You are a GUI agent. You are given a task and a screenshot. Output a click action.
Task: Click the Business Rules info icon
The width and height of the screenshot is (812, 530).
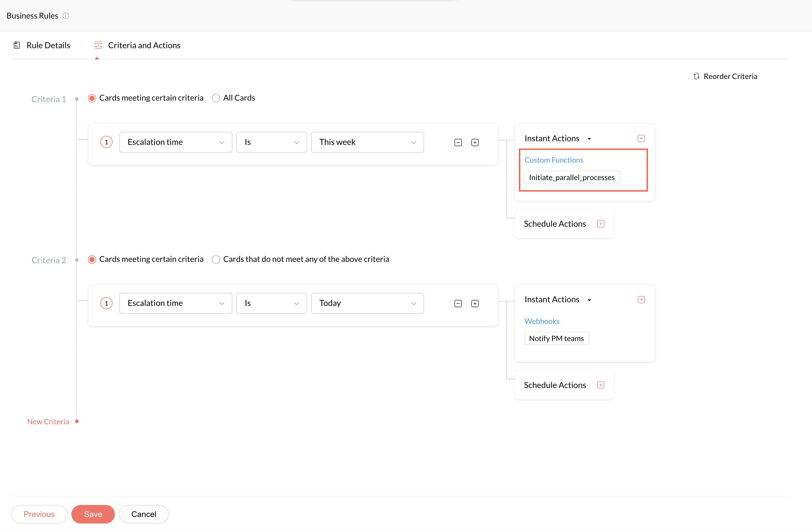66,16
